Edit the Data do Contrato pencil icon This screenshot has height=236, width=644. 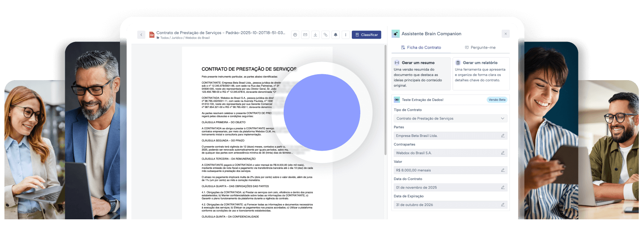click(503, 187)
